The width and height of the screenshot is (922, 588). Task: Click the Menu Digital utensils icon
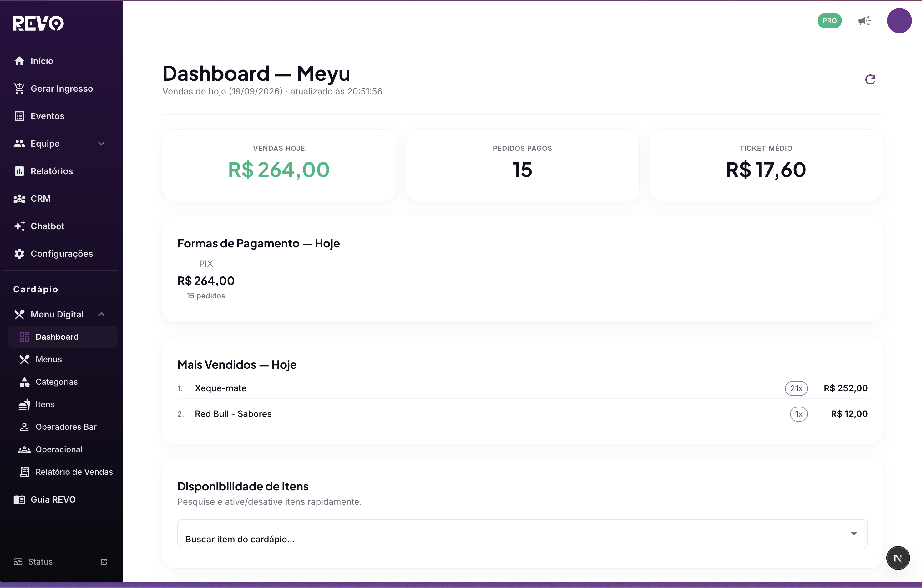click(x=19, y=314)
